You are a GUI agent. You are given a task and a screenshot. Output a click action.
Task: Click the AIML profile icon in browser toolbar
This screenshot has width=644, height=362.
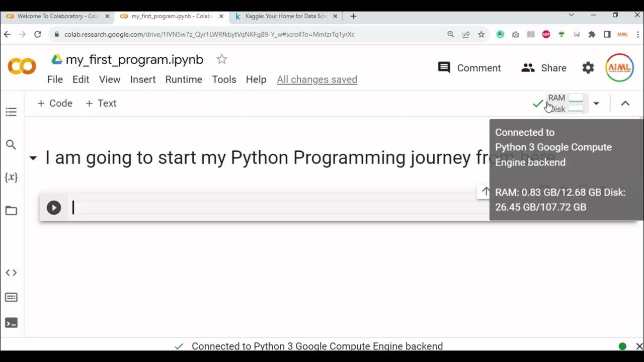622,34
